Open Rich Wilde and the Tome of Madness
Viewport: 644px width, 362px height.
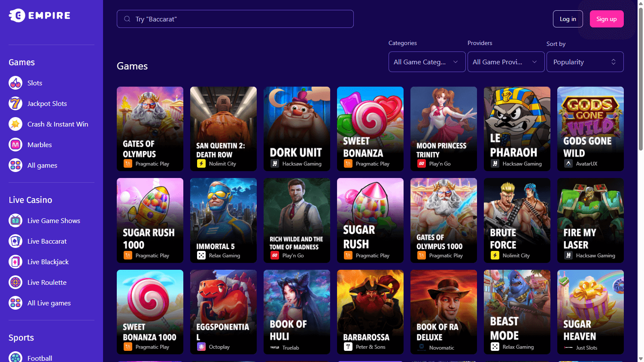point(297,220)
